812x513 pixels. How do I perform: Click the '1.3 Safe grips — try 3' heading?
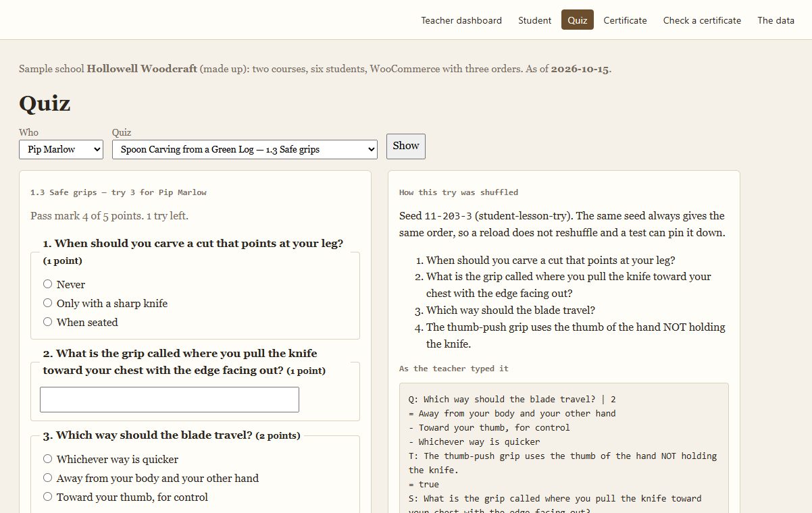point(118,192)
